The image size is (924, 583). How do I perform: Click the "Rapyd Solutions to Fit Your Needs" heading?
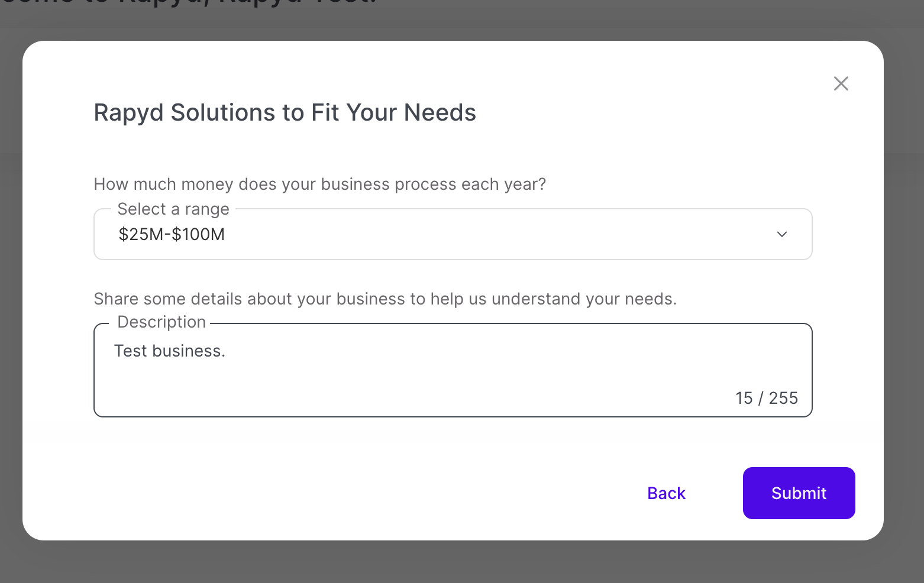pos(285,113)
